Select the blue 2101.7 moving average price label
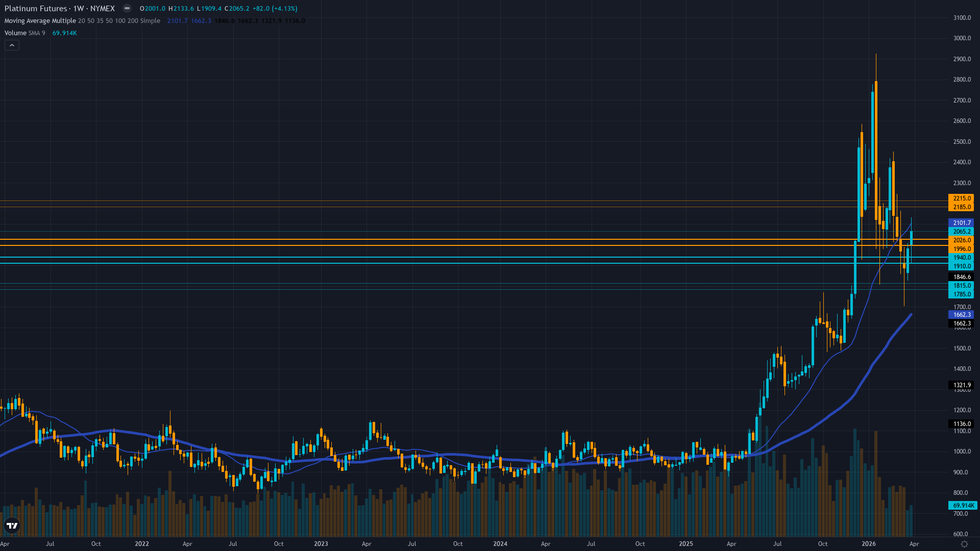The image size is (980, 551). pos(961,223)
